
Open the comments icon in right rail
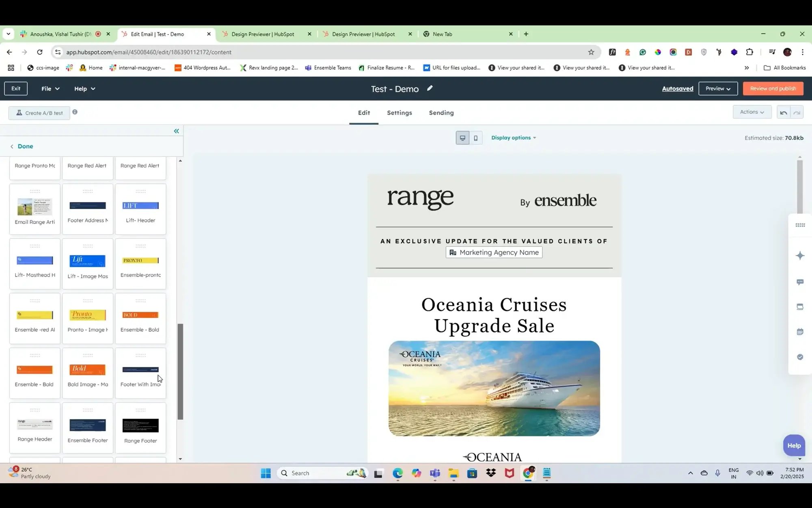800,282
